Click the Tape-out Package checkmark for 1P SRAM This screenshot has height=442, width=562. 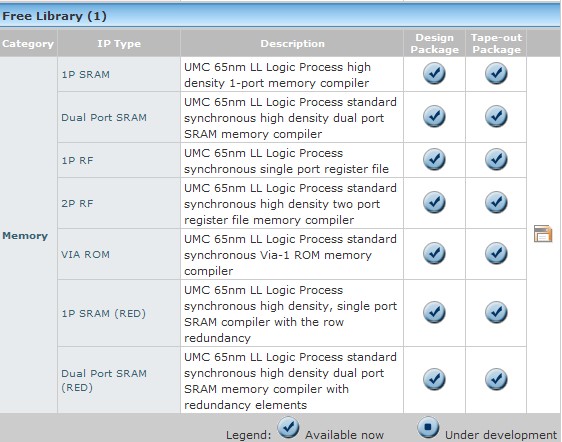[496, 73]
